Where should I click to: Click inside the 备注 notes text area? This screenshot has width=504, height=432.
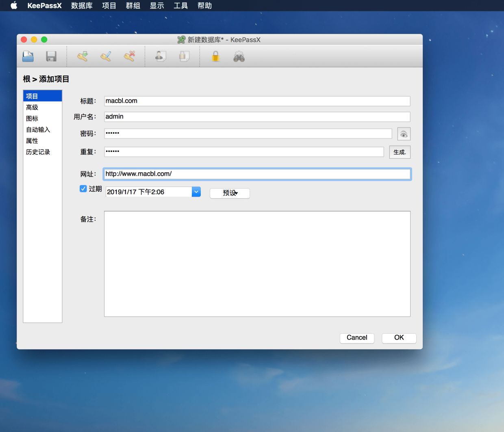pyautogui.click(x=257, y=264)
